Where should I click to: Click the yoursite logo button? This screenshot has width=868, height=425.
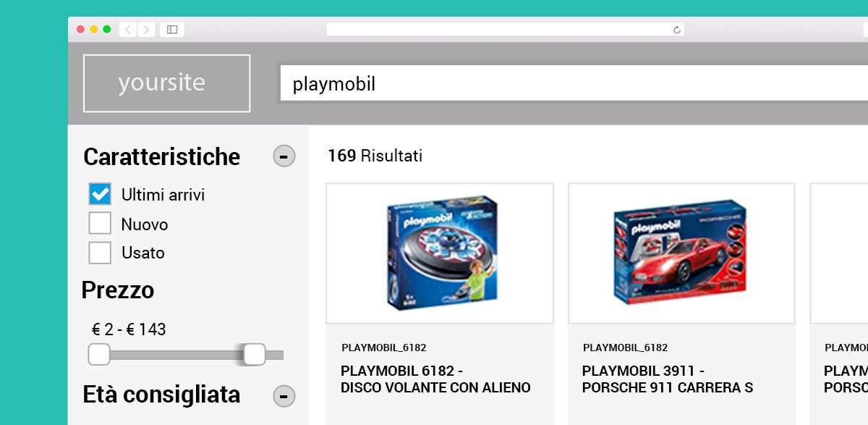166,83
